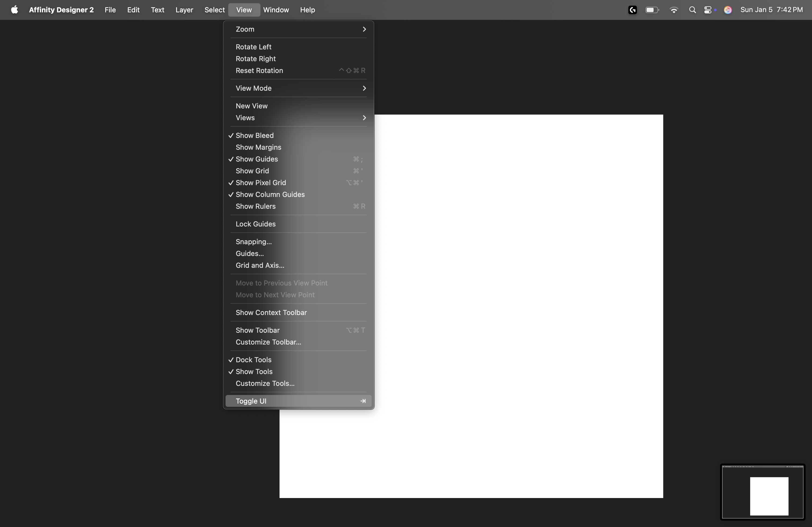This screenshot has width=812, height=527.
Task: Expand the View Mode submenu
Action: [299, 88]
